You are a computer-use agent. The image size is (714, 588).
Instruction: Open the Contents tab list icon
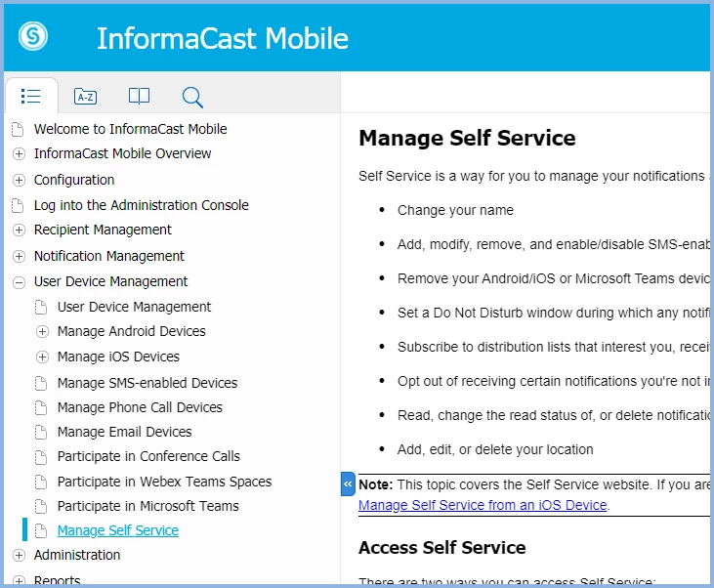coord(31,96)
